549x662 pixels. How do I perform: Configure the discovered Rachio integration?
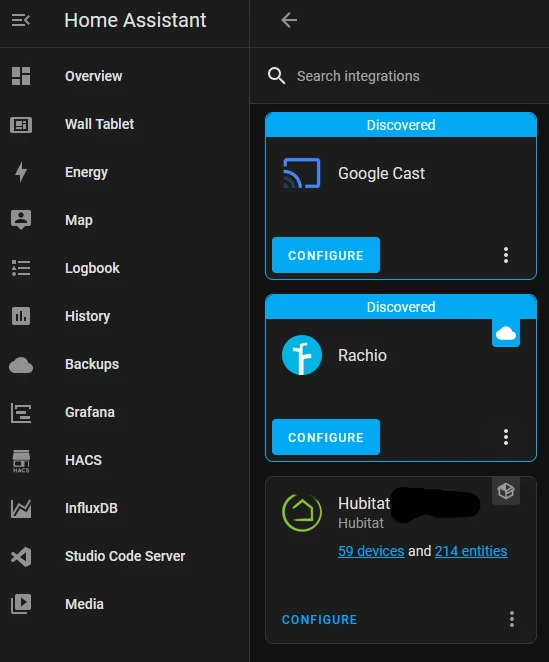326,437
